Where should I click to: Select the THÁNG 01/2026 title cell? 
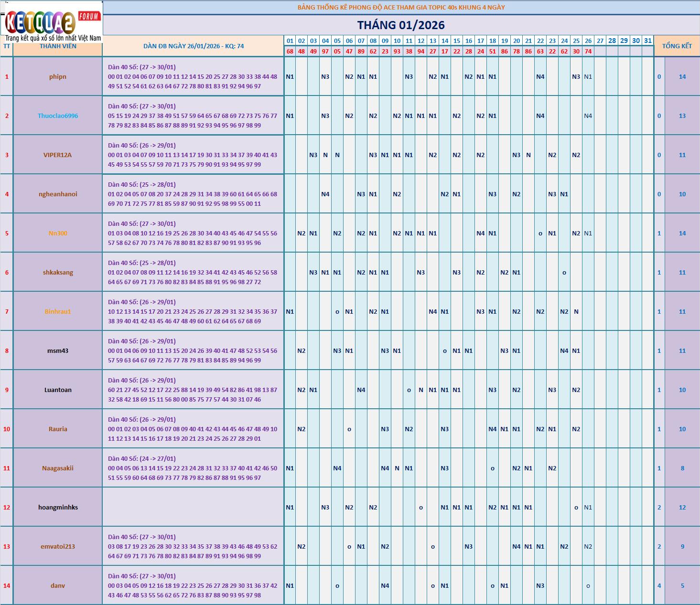[401, 25]
